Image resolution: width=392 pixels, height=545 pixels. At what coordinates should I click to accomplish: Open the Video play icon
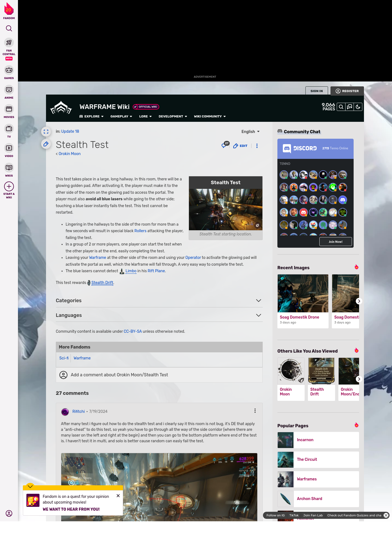(9, 148)
